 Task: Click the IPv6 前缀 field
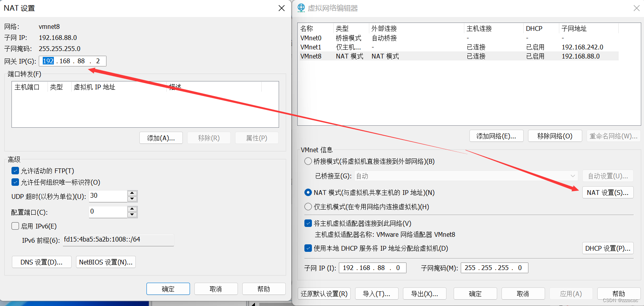point(118,240)
